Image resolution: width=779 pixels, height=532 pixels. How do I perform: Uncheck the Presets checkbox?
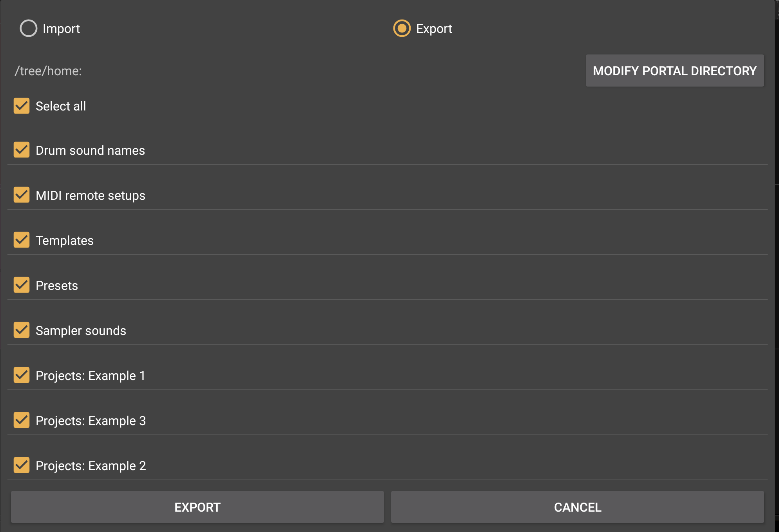22,285
